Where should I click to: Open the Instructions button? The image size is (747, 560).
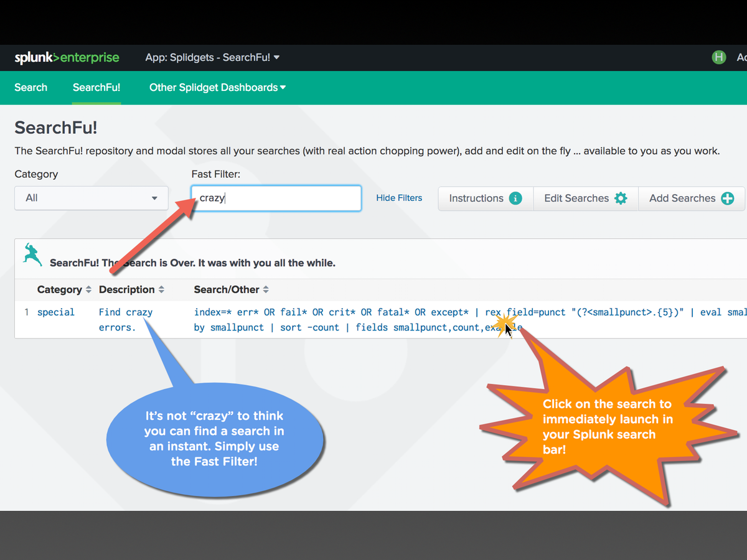coord(486,198)
